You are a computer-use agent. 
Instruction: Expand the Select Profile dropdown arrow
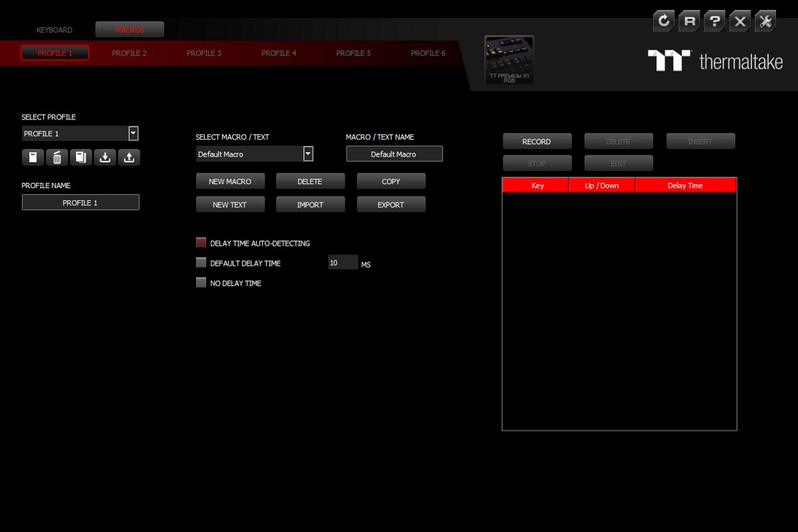pos(134,134)
